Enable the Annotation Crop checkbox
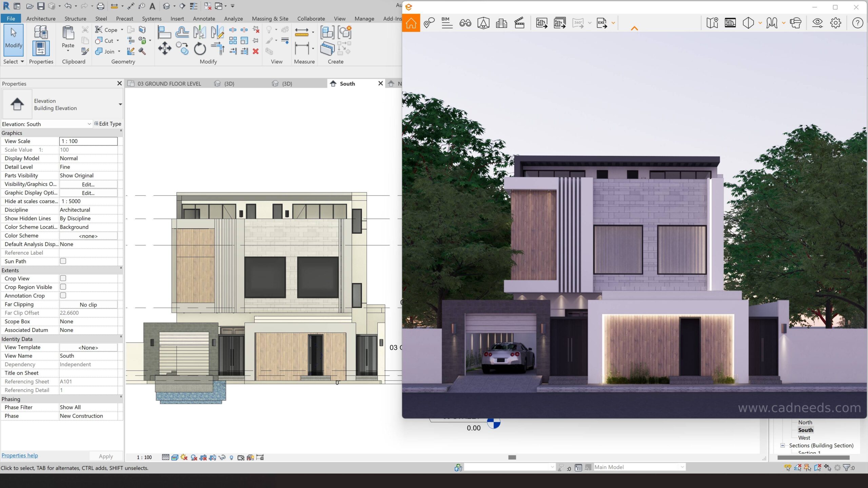 pos(63,295)
